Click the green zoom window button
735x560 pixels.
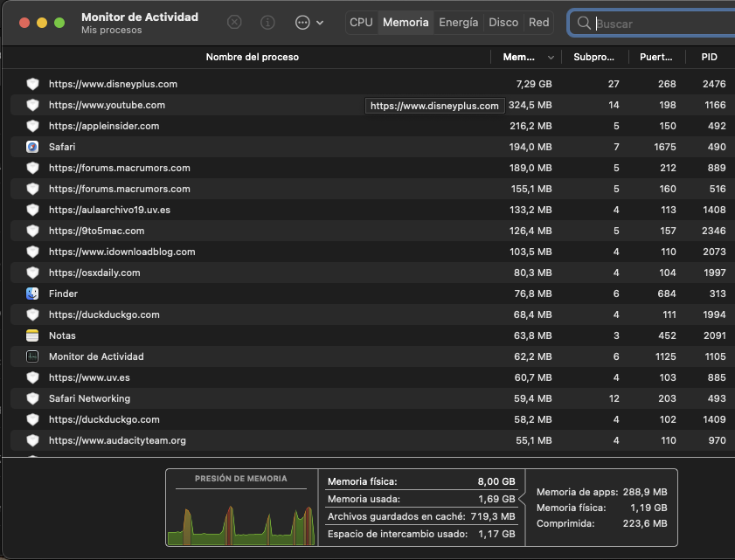pyautogui.click(x=59, y=23)
